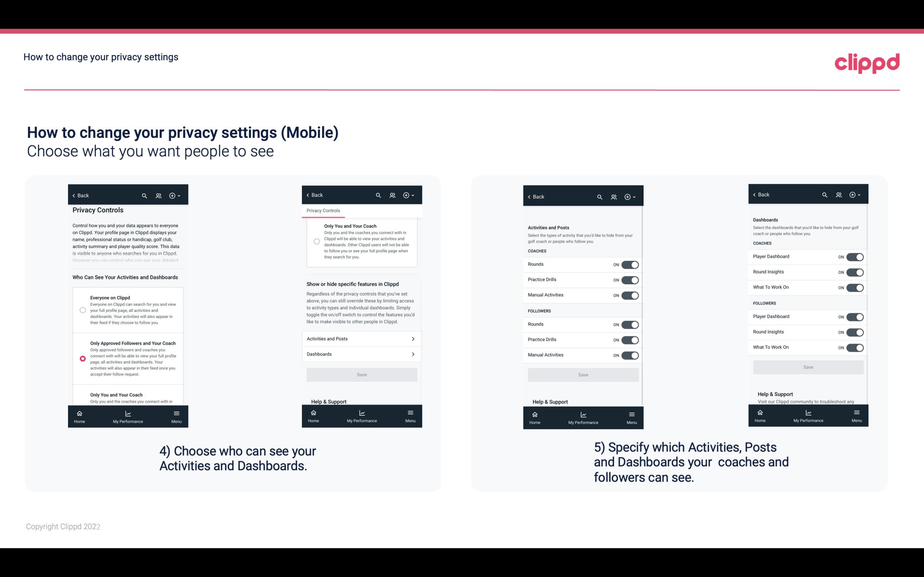
Task: Expand Dashboards section in Privacy Controls
Action: point(361,354)
